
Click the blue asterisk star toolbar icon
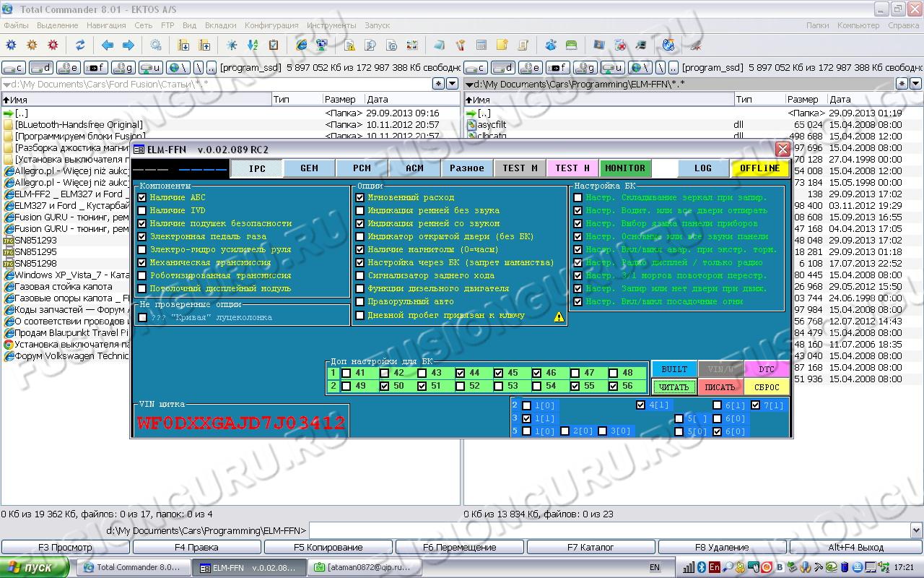(x=232, y=45)
